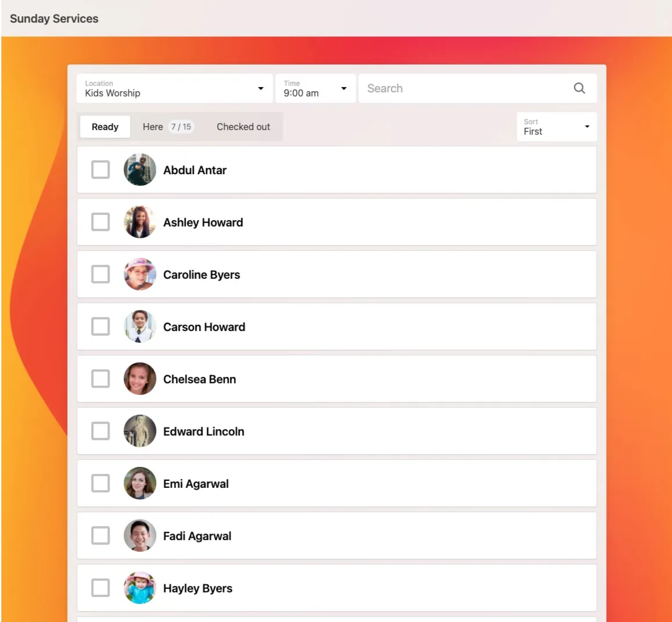Open Chelsea Benn's profile photo
Screen dimensions: 672x622
pos(140,379)
